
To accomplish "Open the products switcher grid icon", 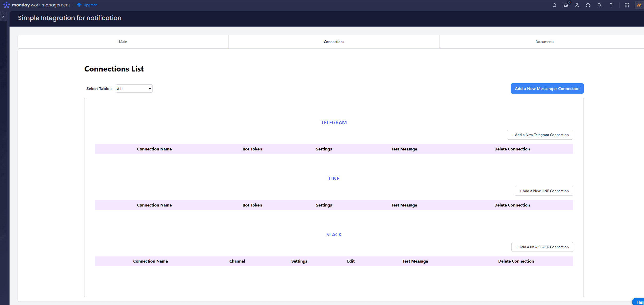I will point(627,5).
